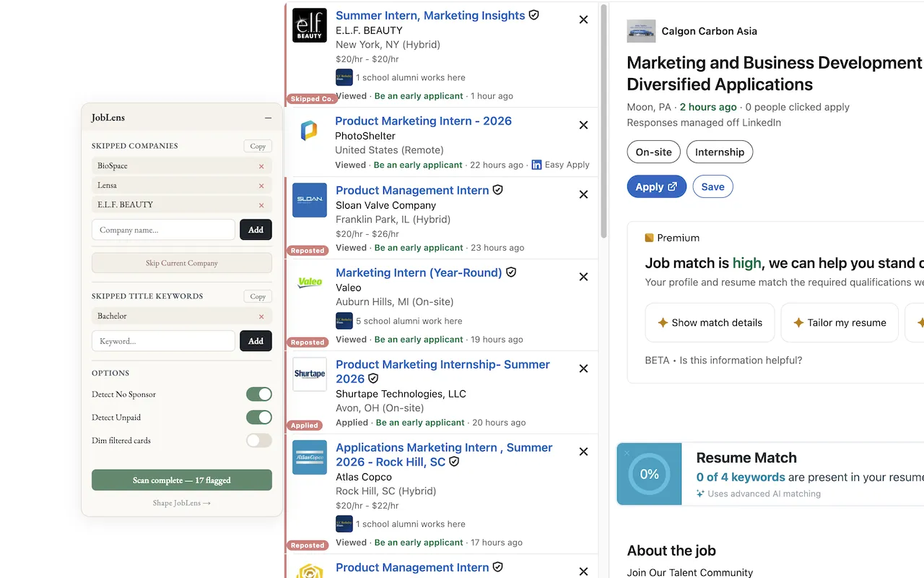Click the PhotoShelter company logo

point(309,131)
